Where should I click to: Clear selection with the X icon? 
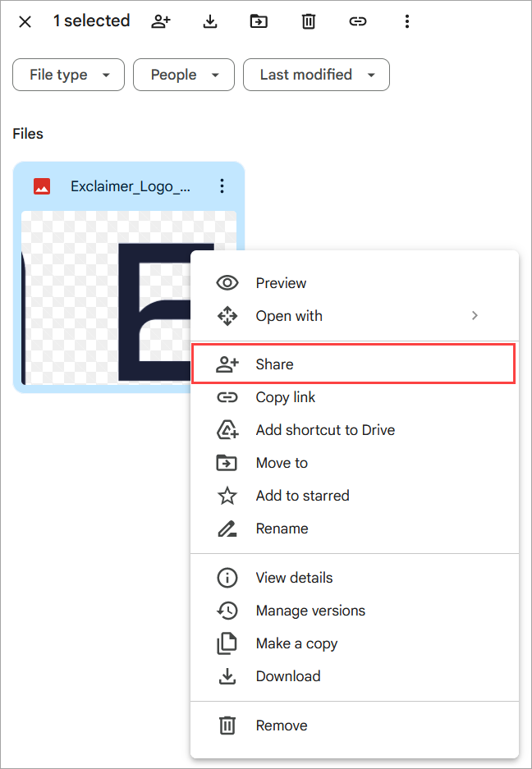tap(25, 22)
